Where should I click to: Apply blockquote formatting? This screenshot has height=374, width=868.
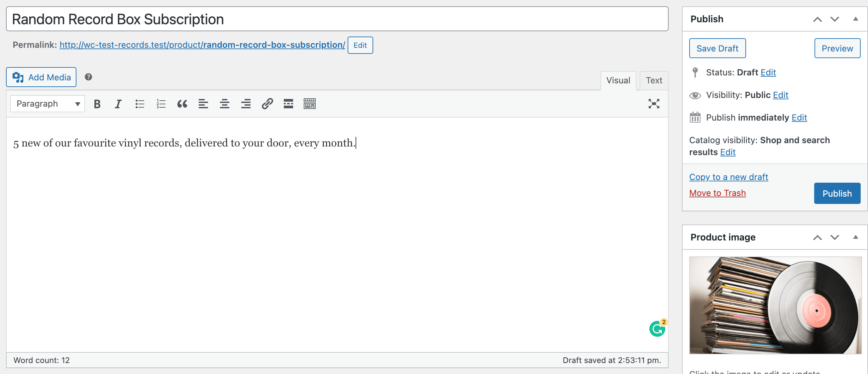click(x=182, y=104)
